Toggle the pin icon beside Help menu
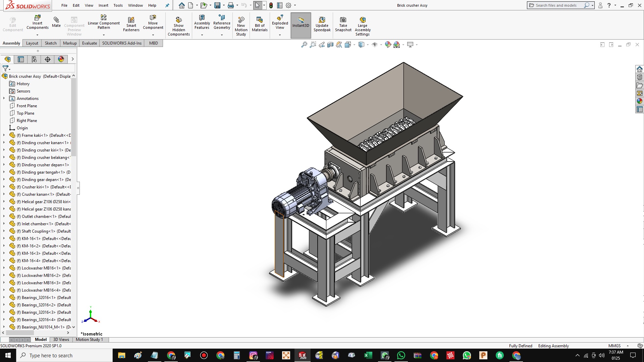The image size is (644, 362). 167,5
